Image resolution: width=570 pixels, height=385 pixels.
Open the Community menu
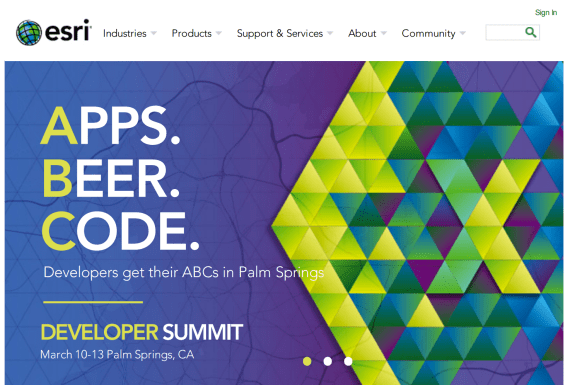coord(428,33)
